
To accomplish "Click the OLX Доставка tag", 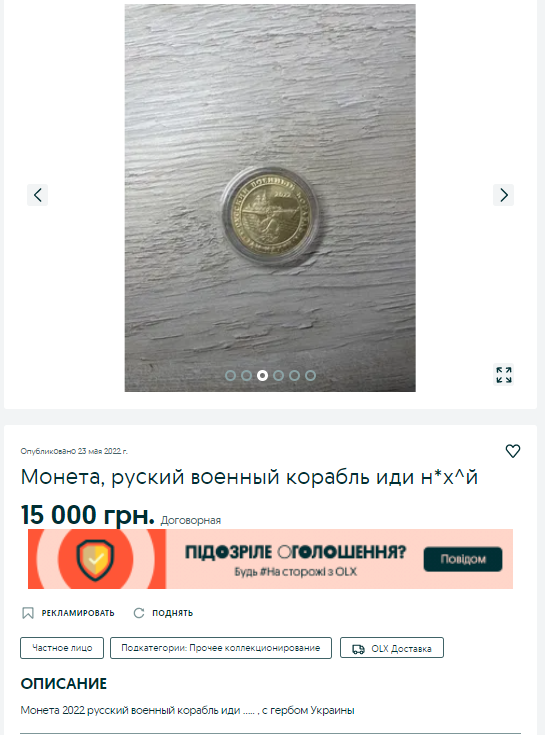I will pos(392,648).
